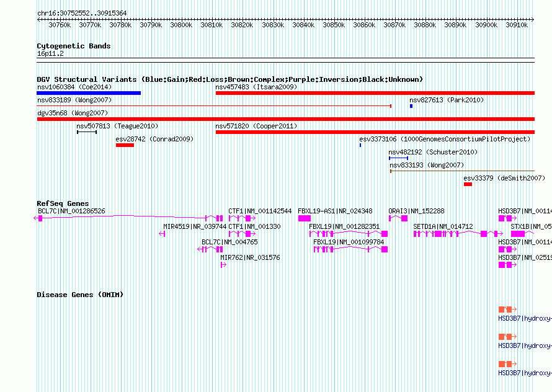552x392 pixels.
Task: Click the RefSeq Genes track title
Action: [63, 203]
